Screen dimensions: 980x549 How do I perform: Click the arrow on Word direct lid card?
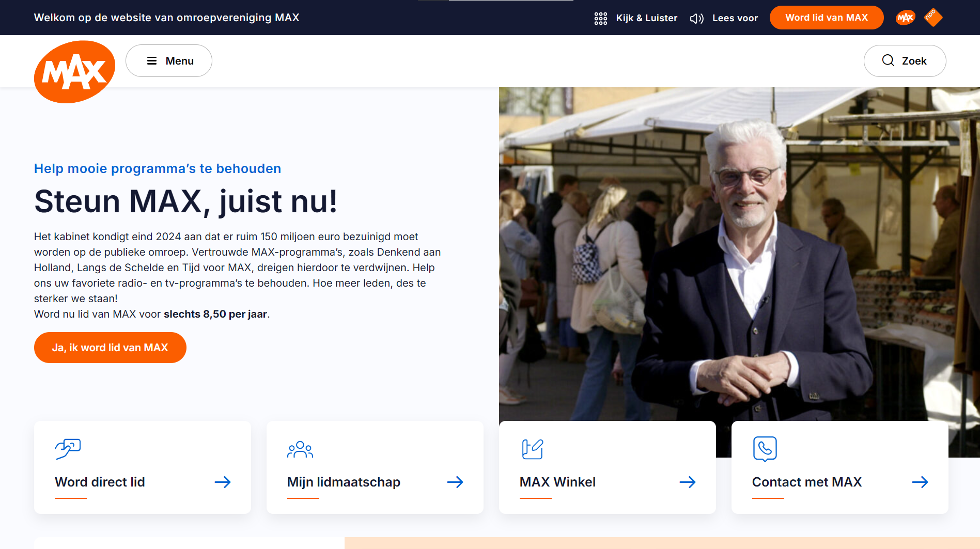point(223,482)
